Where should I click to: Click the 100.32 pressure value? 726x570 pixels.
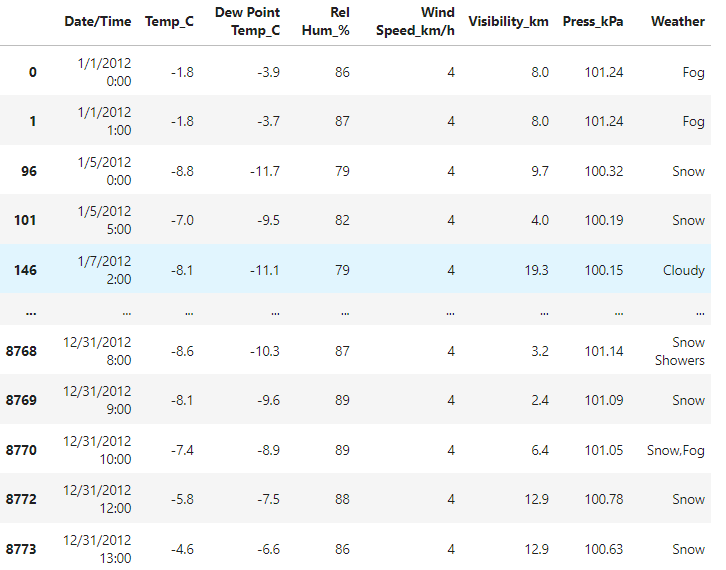tap(603, 171)
